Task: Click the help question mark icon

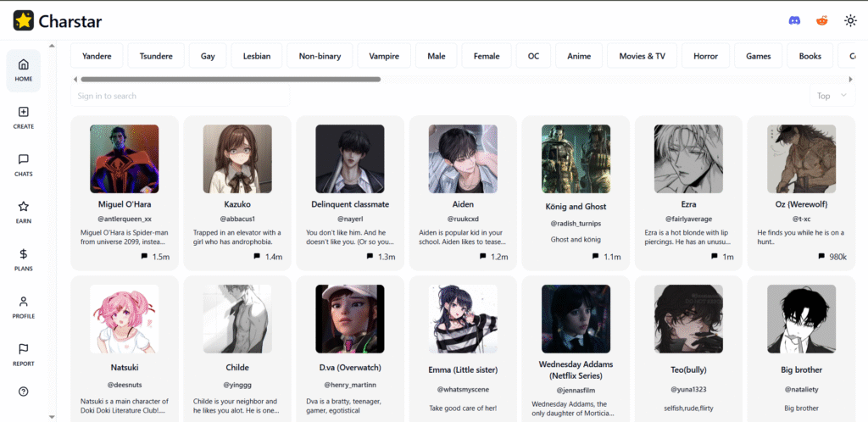Action: (x=23, y=391)
